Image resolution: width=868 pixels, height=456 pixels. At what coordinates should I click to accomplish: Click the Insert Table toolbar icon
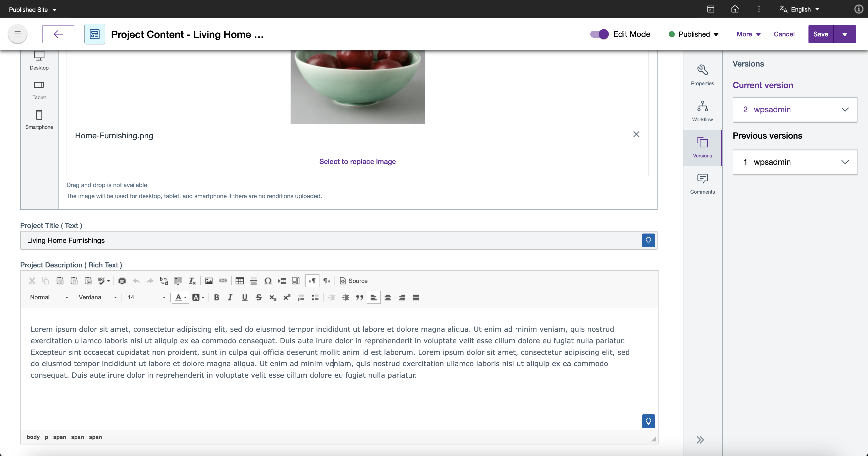tap(239, 280)
